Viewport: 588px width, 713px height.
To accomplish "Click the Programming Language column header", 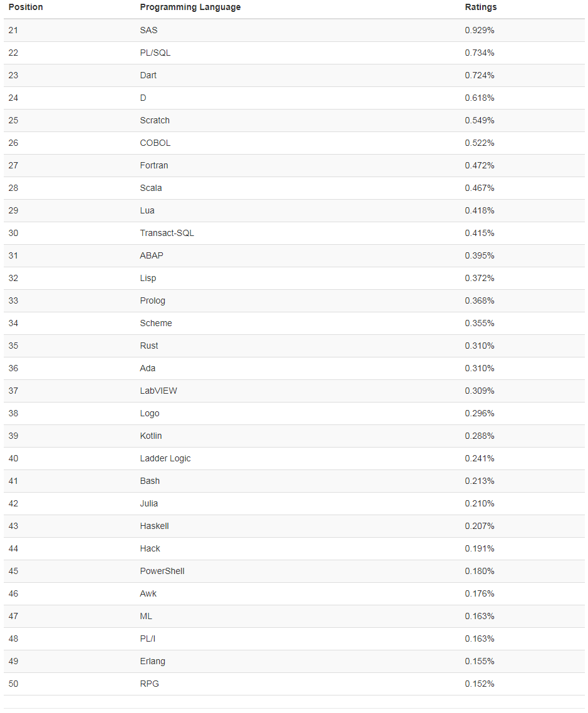I will coord(190,8).
